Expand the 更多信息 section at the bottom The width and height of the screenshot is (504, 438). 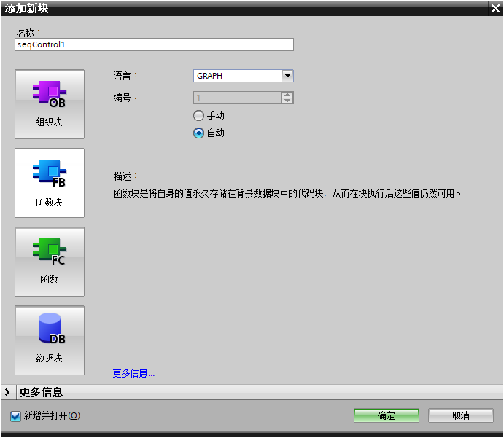(x=8, y=392)
